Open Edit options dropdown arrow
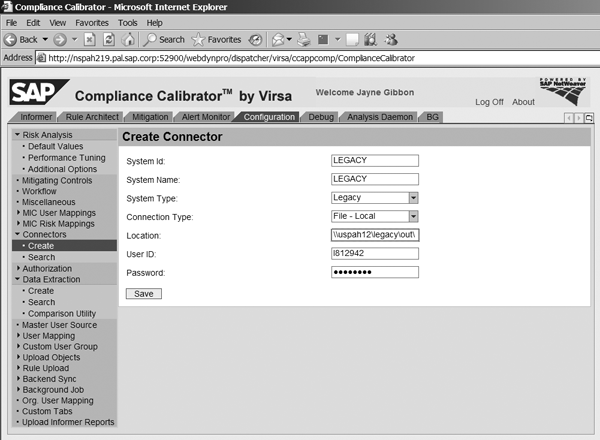 [338, 39]
